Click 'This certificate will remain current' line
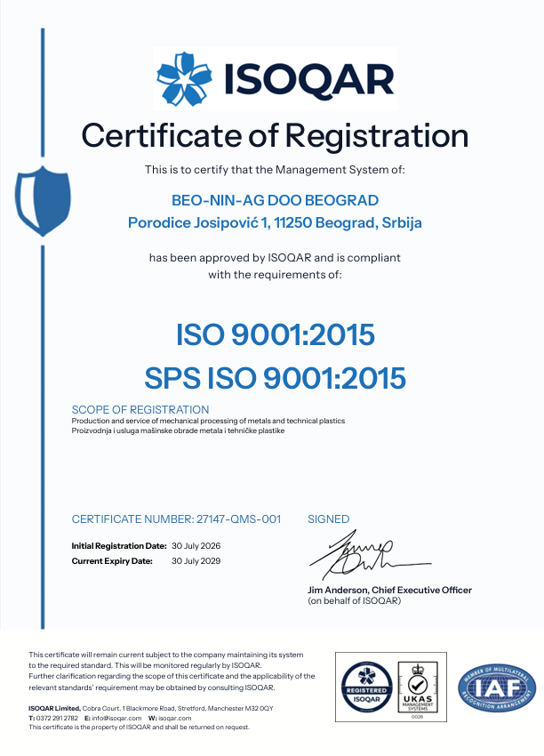Viewport: 544px width, 756px height. click(165, 655)
